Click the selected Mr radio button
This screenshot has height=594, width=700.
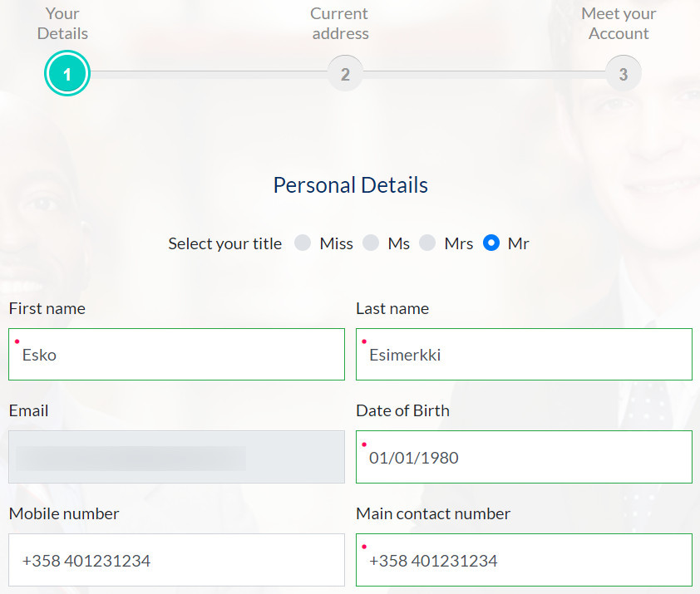pyautogui.click(x=491, y=243)
